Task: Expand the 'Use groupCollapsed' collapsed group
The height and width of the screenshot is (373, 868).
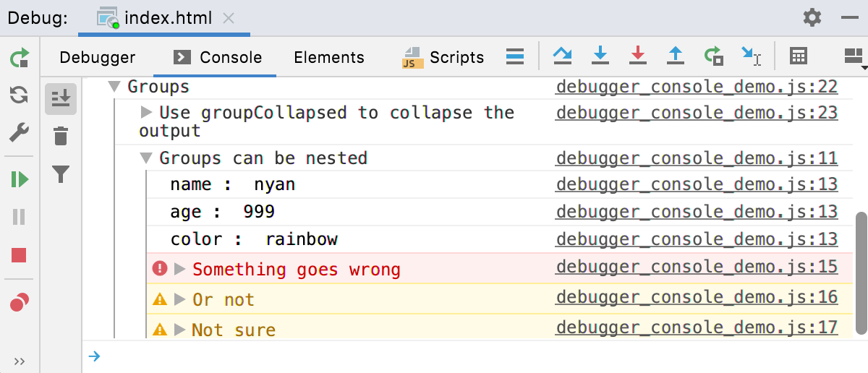Action: (146, 113)
